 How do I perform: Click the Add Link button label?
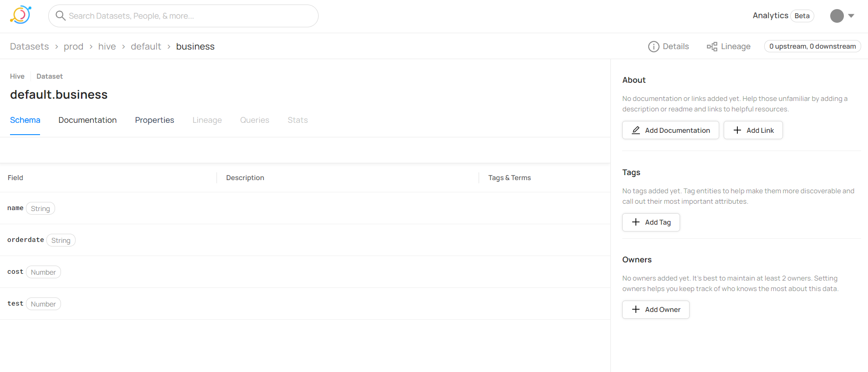760,131
